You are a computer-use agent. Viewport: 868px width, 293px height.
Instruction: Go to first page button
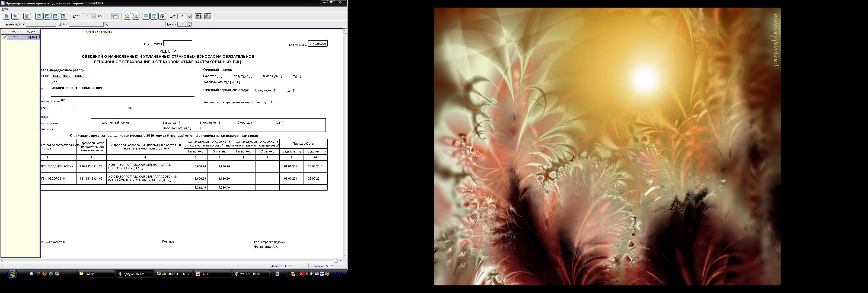[39, 16]
